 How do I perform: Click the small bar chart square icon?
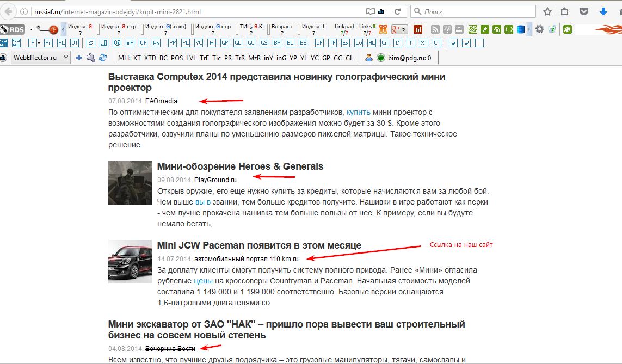click(104, 43)
